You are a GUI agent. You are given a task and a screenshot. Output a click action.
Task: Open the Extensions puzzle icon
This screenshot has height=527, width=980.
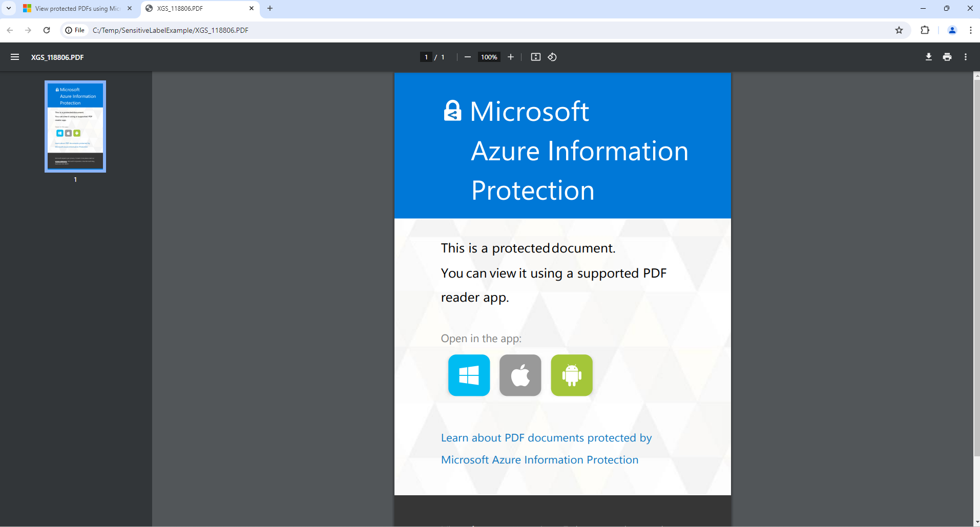pyautogui.click(x=925, y=30)
